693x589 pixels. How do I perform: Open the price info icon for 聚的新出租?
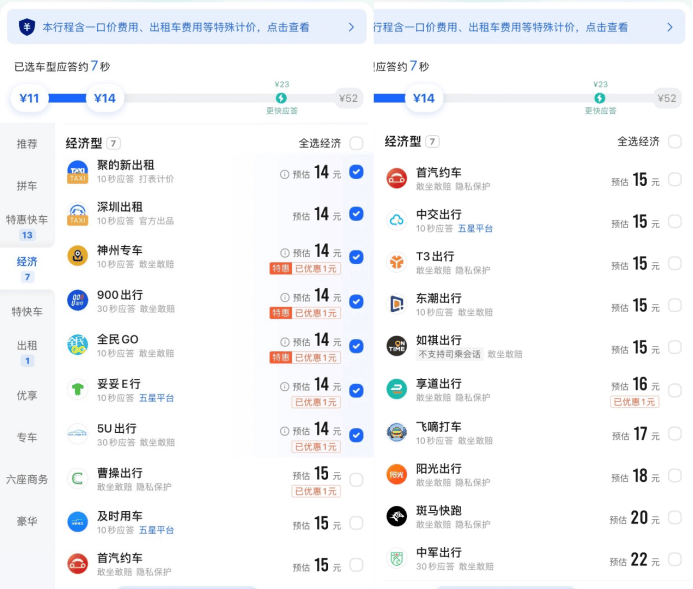point(284,175)
